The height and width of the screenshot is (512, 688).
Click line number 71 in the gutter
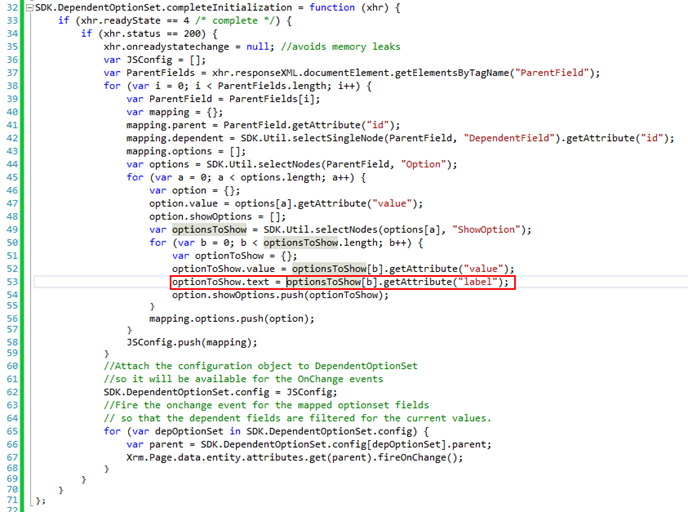tap(12, 500)
